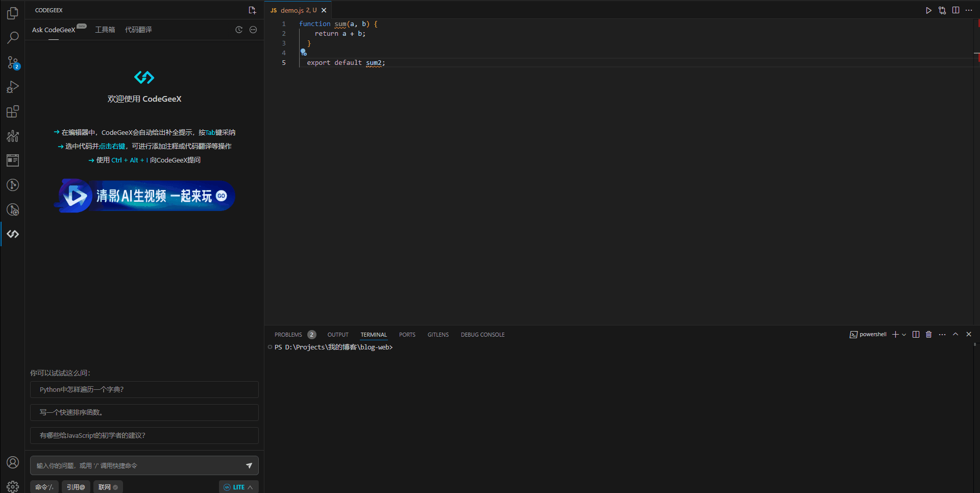Send the question with paper plane icon
The height and width of the screenshot is (493, 980).
click(x=249, y=465)
